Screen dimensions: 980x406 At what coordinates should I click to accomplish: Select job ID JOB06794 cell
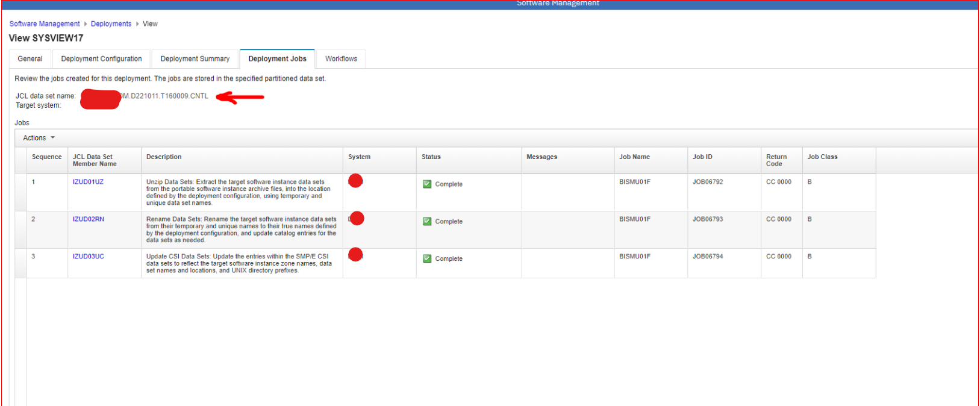pyautogui.click(x=708, y=257)
